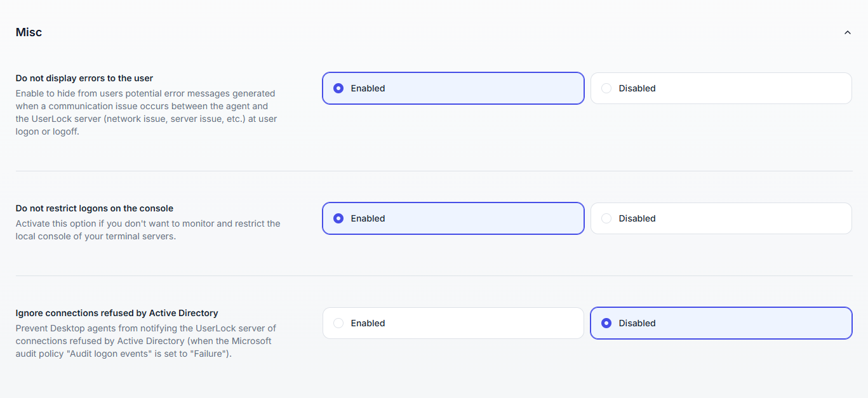Click the Misc section heading
868x398 pixels.
point(29,32)
